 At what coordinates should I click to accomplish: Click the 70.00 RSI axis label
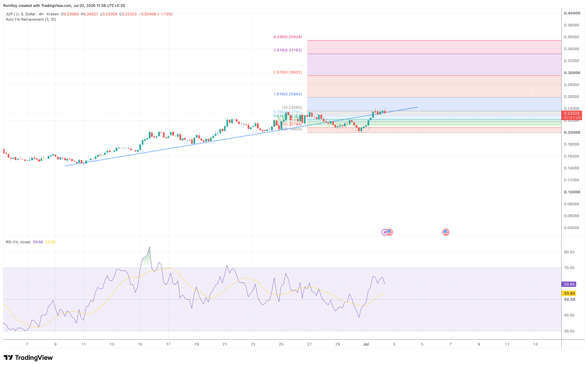pyautogui.click(x=569, y=268)
